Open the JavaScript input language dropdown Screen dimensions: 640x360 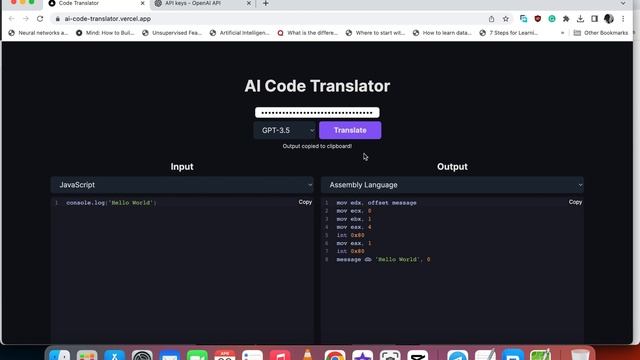click(182, 185)
